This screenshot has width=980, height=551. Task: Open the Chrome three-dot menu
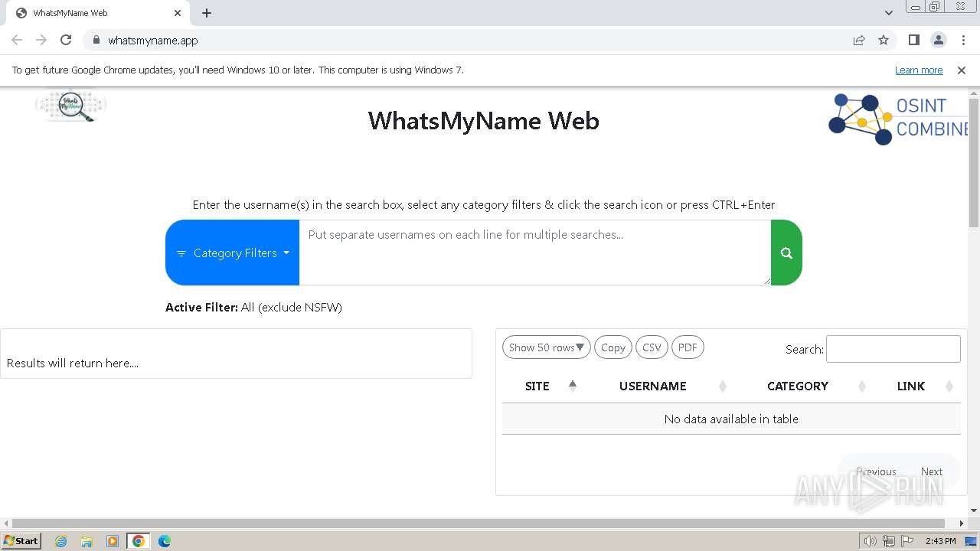pos(963,40)
